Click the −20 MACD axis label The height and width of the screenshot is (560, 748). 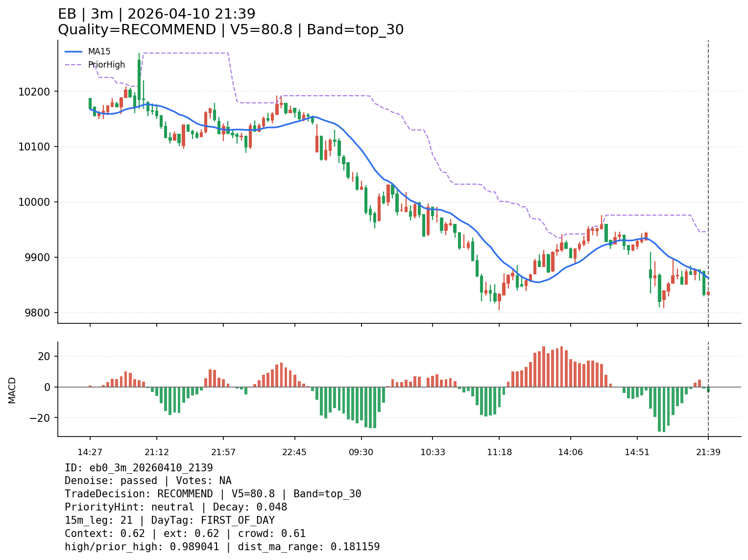[x=41, y=418]
